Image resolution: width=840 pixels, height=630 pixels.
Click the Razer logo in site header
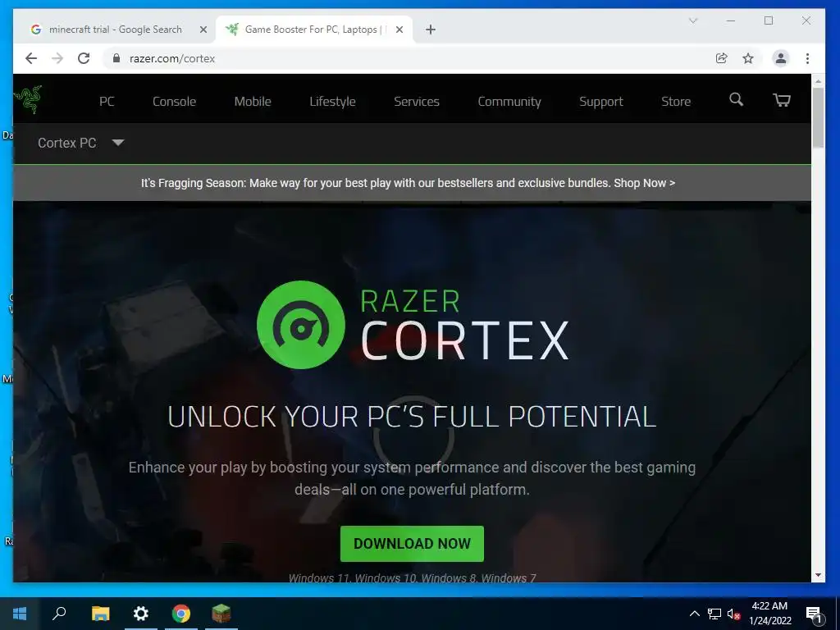click(x=28, y=99)
